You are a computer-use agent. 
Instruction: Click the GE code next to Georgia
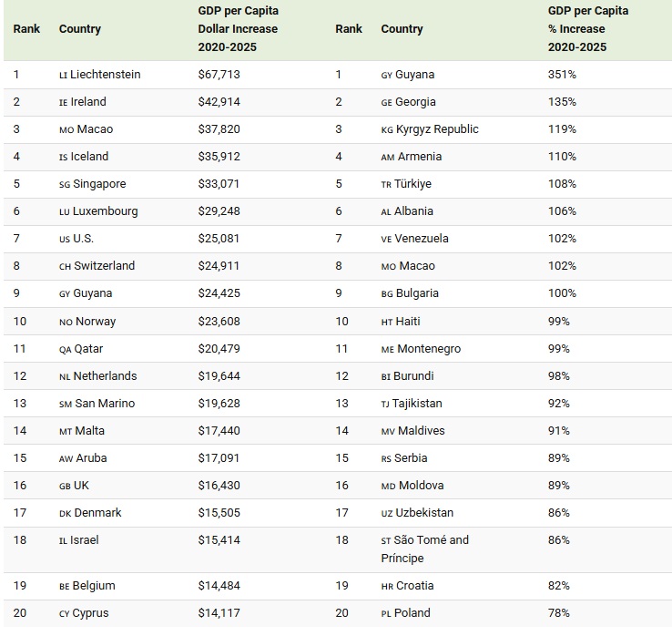[387, 103]
